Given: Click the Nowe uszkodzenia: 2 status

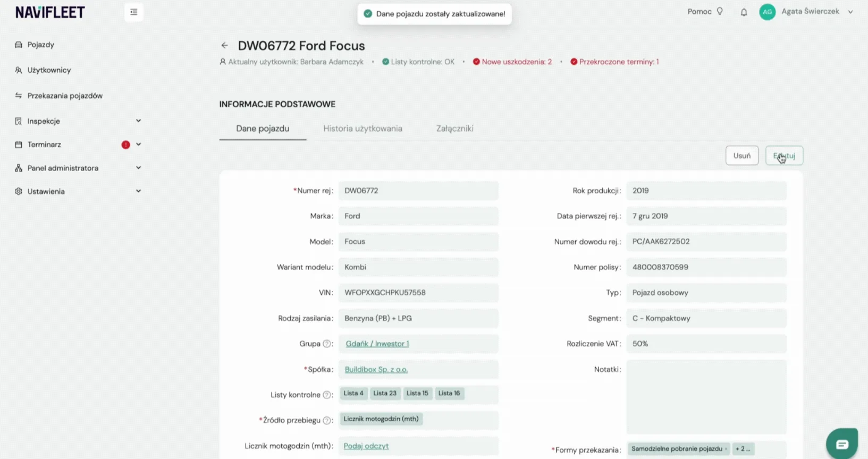Looking at the screenshot, I should (x=512, y=62).
